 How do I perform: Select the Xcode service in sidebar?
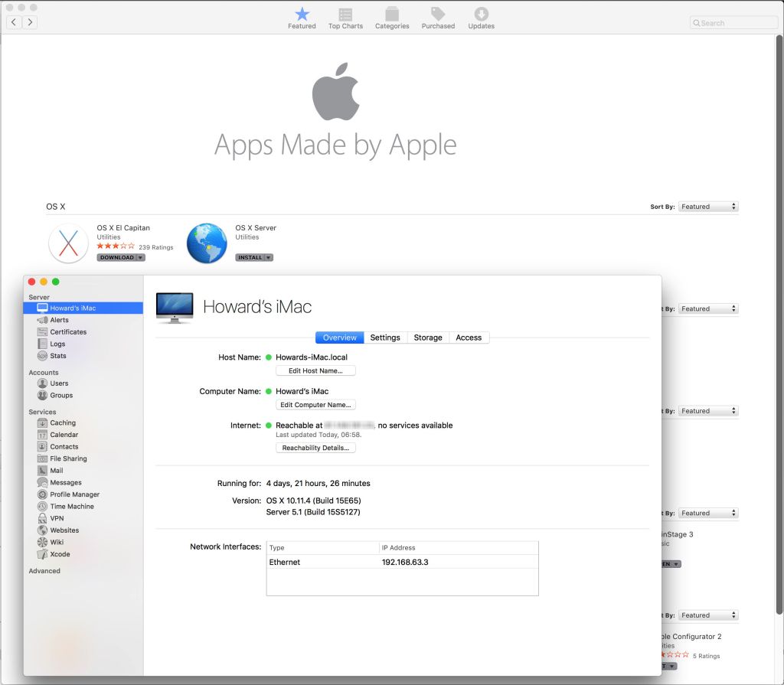[x=60, y=554]
